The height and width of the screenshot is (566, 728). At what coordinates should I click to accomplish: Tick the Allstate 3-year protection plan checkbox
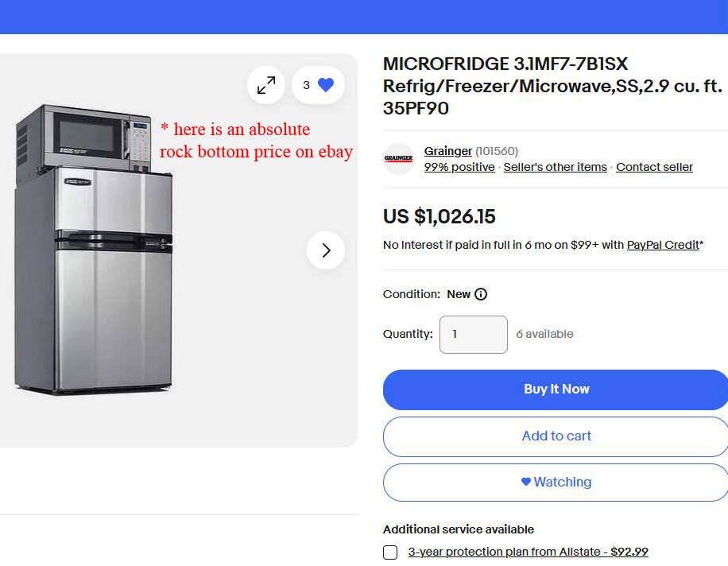coord(390,552)
